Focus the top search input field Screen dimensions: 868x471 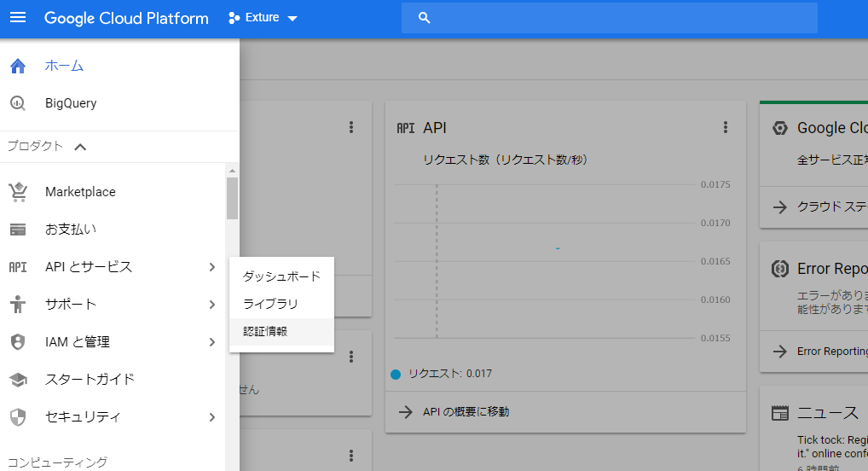610,18
